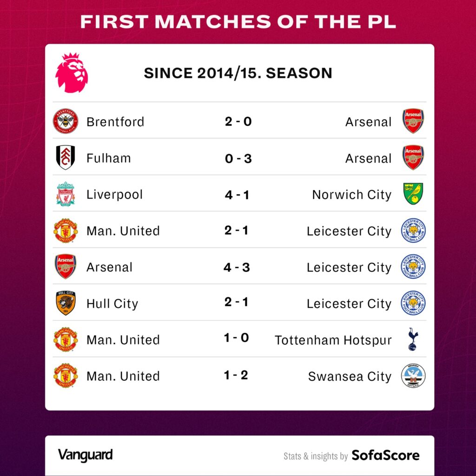Click the Swansea City swan badge

click(413, 376)
